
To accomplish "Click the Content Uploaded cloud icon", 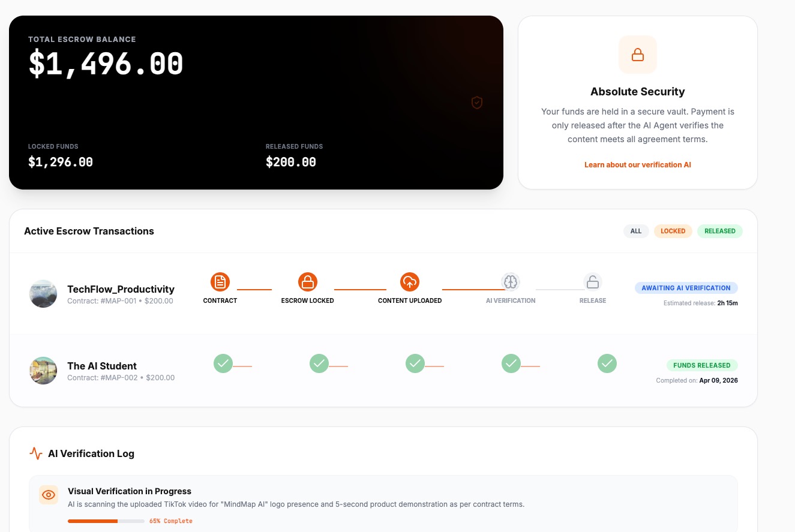I will click(x=410, y=281).
